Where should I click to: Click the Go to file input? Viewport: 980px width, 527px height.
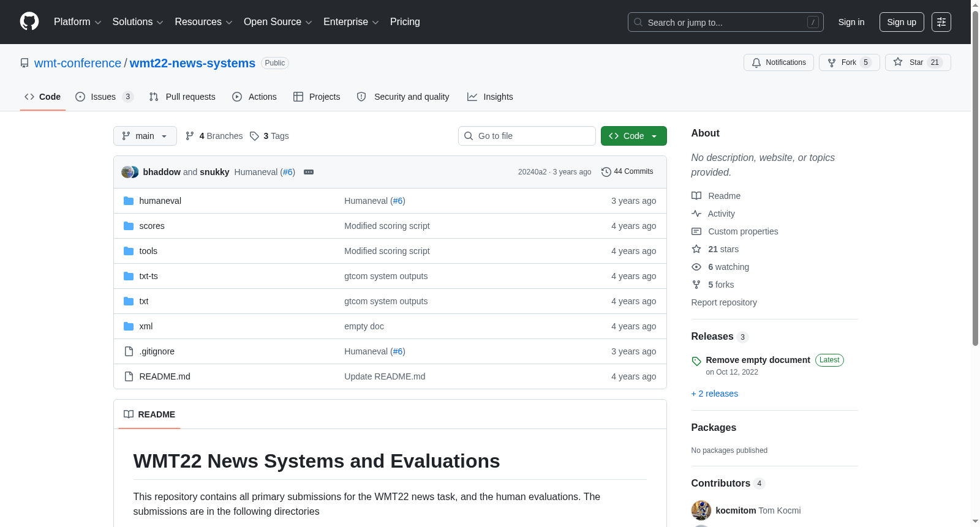(527, 136)
